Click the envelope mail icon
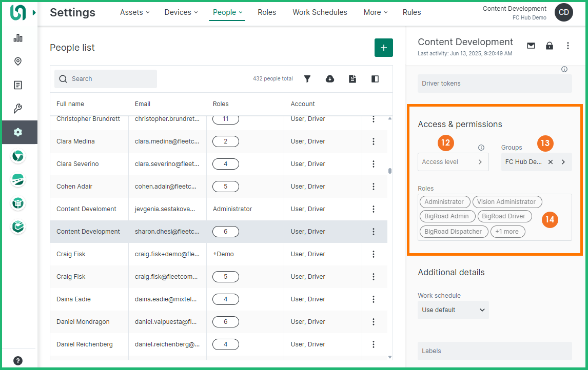 coord(531,46)
